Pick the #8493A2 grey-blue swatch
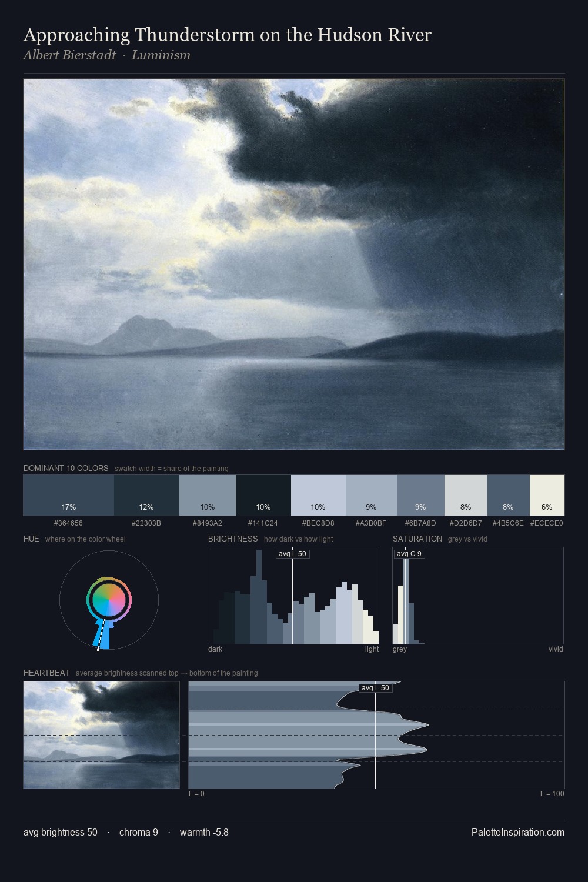The width and height of the screenshot is (588, 882). pyautogui.click(x=207, y=495)
